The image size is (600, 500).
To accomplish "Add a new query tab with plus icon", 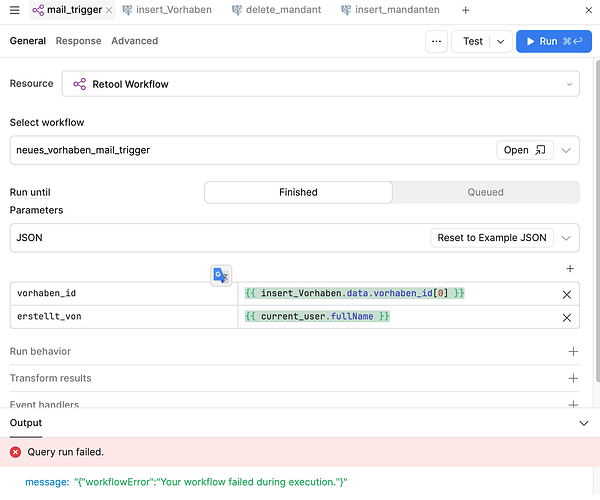I will pyautogui.click(x=465, y=10).
